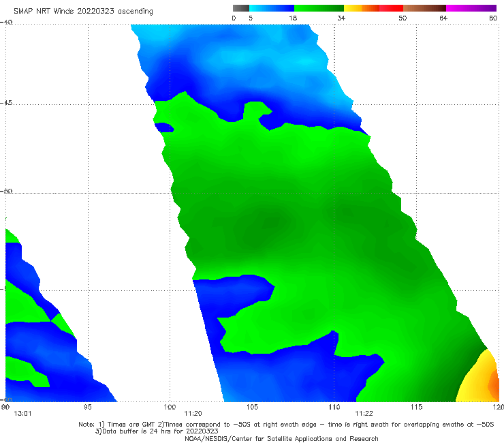The width and height of the screenshot is (504, 443).
Task: Click the swath time "13:01"
Action: pos(22,414)
